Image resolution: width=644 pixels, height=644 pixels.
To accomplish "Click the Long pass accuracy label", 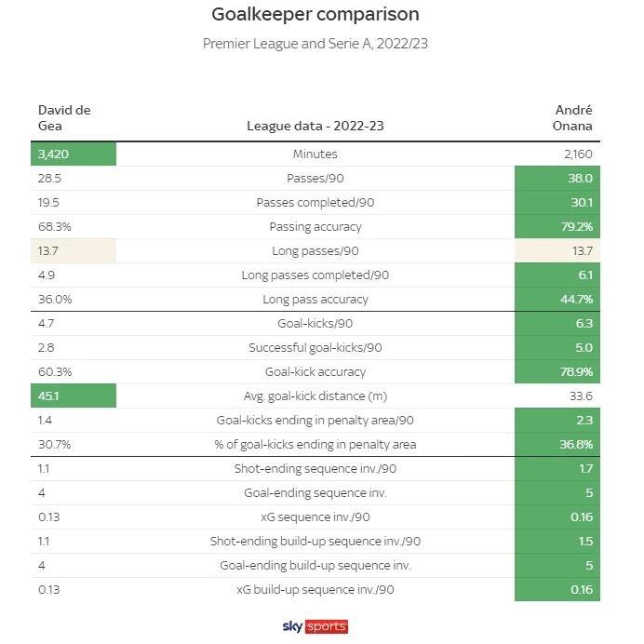I will coord(315,300).
